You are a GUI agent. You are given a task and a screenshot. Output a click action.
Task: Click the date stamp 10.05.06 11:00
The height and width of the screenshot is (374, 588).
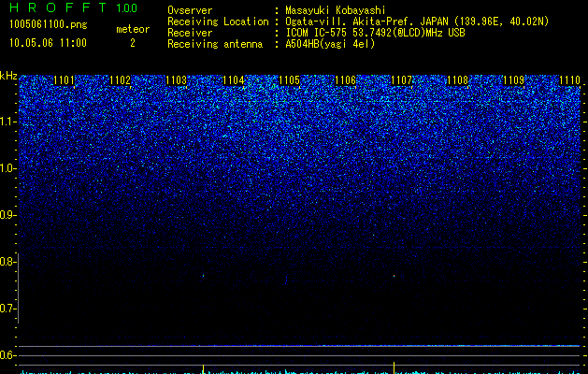coord(48,43)
